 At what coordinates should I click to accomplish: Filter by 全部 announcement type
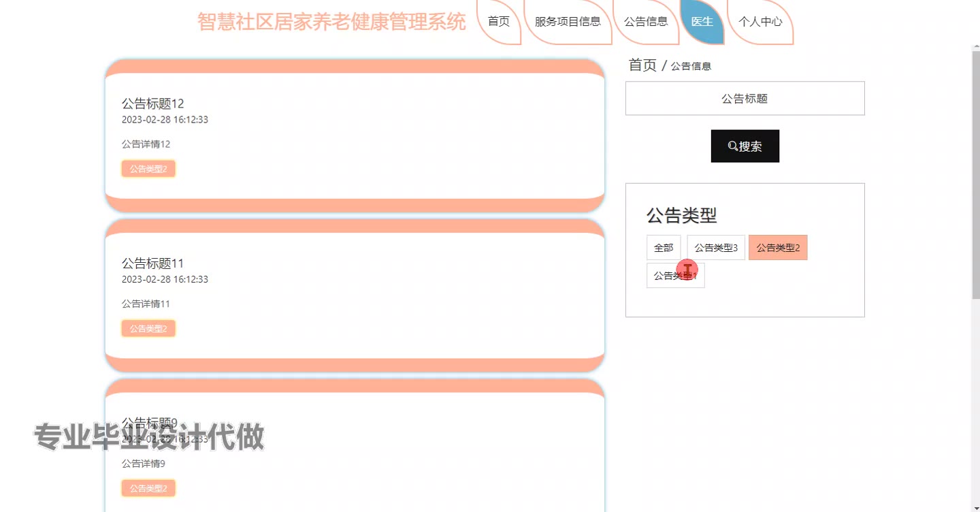click(664, 248)
